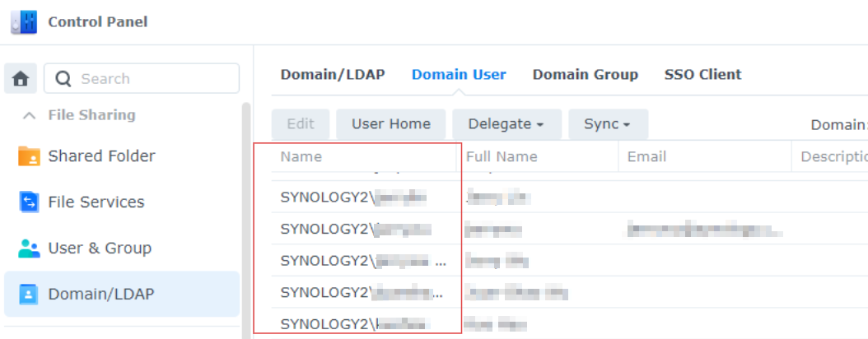Open User & Group icon in sidebar

pyautogui.click(x=29, y=248)
